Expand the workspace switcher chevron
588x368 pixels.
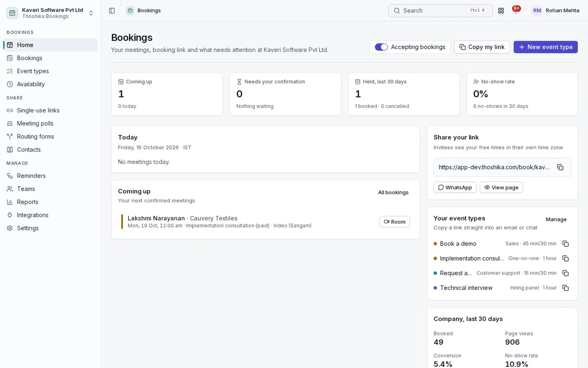point(91,13)
